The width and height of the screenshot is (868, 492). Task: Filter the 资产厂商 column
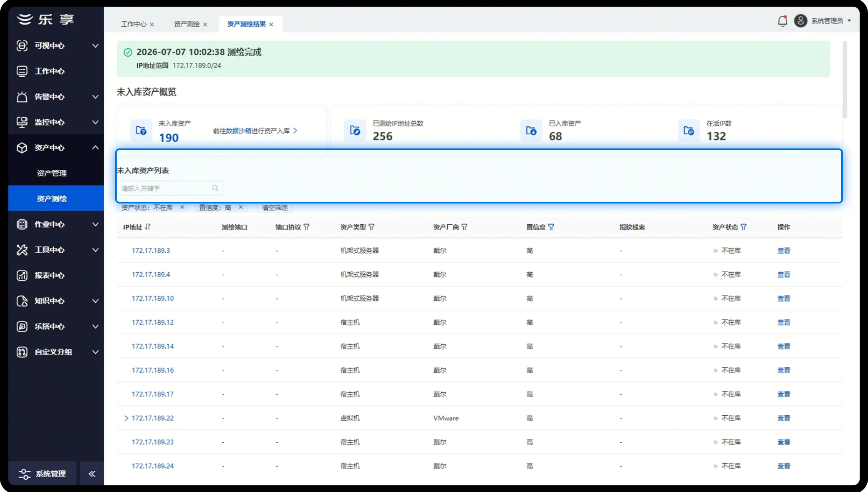[464, 227]
